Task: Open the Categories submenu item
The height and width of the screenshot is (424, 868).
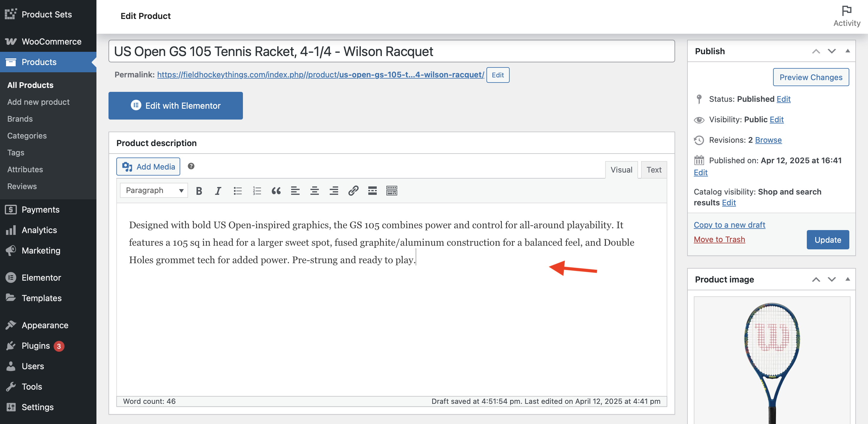Action: 27,136
